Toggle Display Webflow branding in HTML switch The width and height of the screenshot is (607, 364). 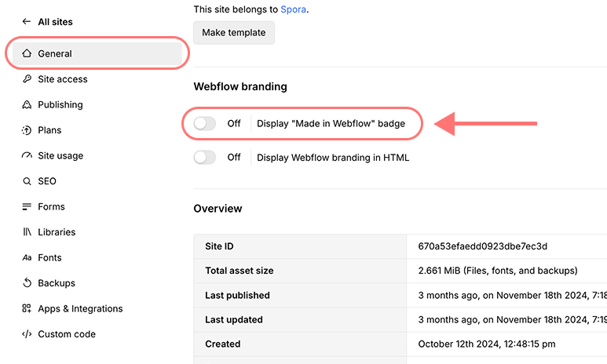tap(205, 158)
